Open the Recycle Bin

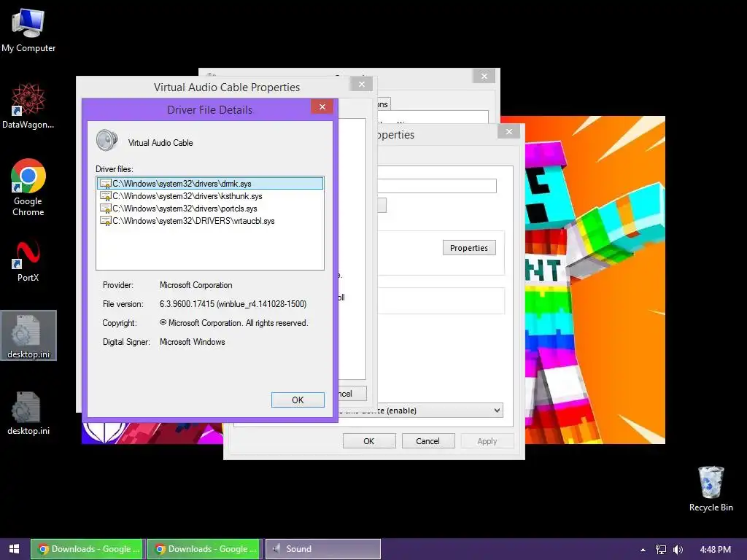coord(711,489)
